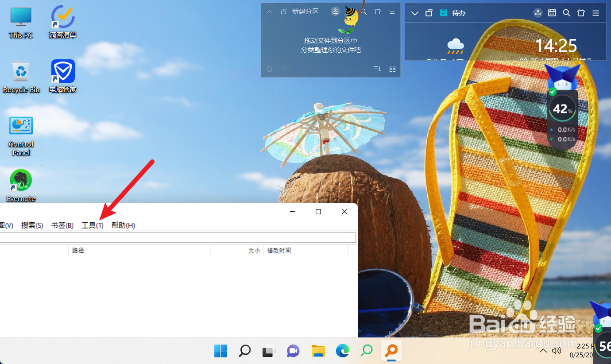The image size is (611, 364).
Task: Collapse the 待办 panel with the down chevron
Action: (415, 13)
